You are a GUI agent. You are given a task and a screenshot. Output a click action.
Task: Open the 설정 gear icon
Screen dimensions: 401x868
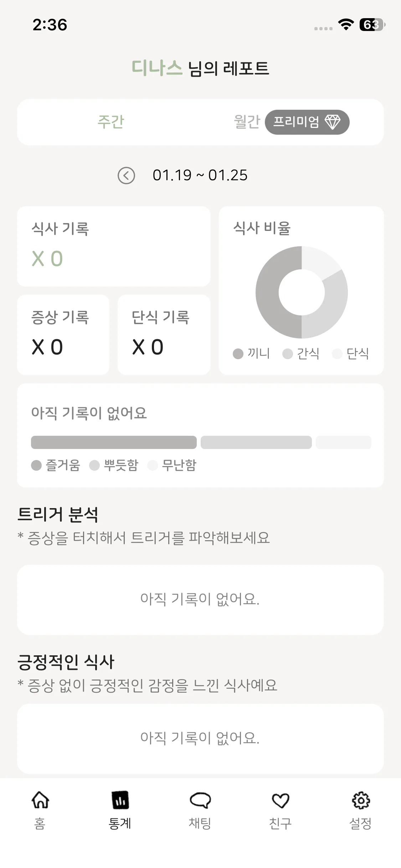click(360, 800)
